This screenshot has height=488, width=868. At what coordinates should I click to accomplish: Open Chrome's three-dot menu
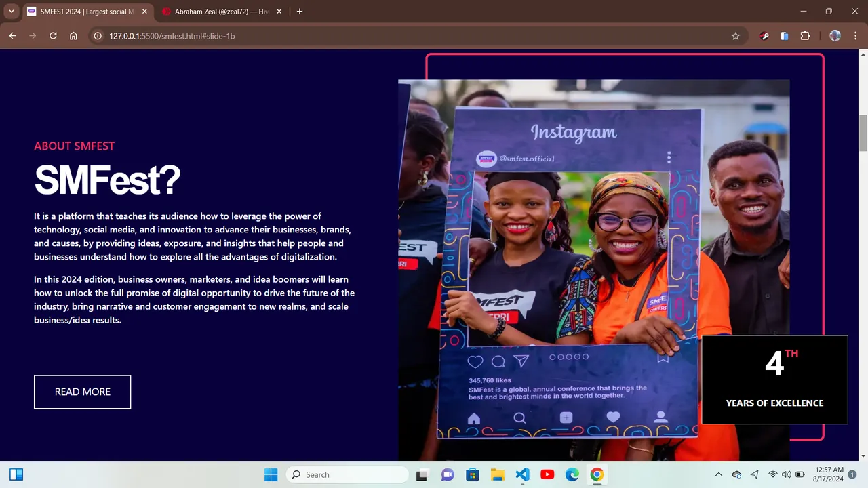pos(854,36)
